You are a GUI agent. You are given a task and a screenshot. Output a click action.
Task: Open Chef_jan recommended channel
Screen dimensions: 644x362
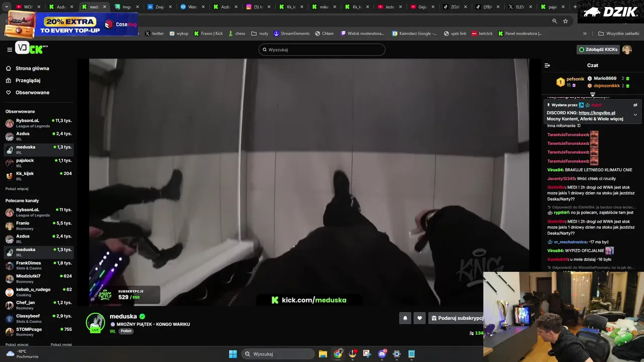pos(39,305)
